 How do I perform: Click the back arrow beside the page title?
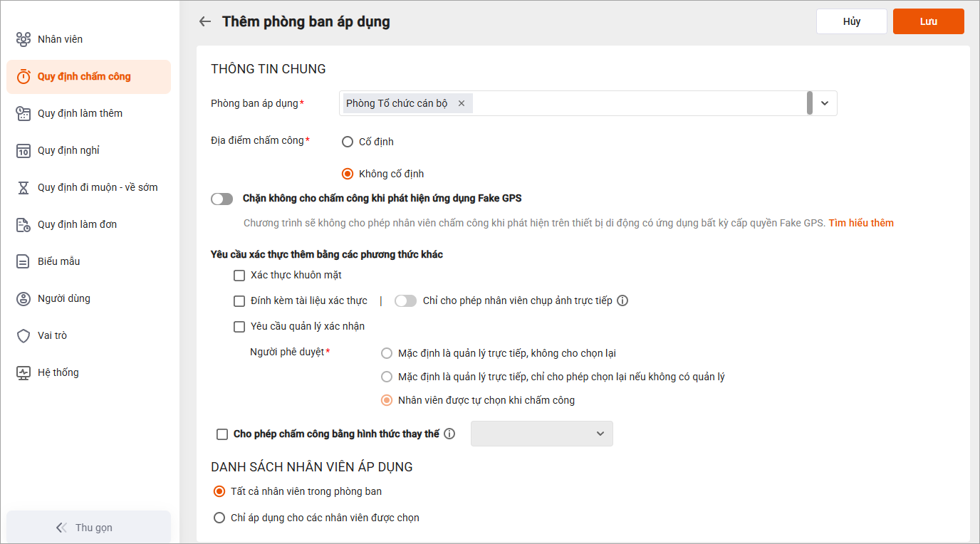click(x=205, y=21)
